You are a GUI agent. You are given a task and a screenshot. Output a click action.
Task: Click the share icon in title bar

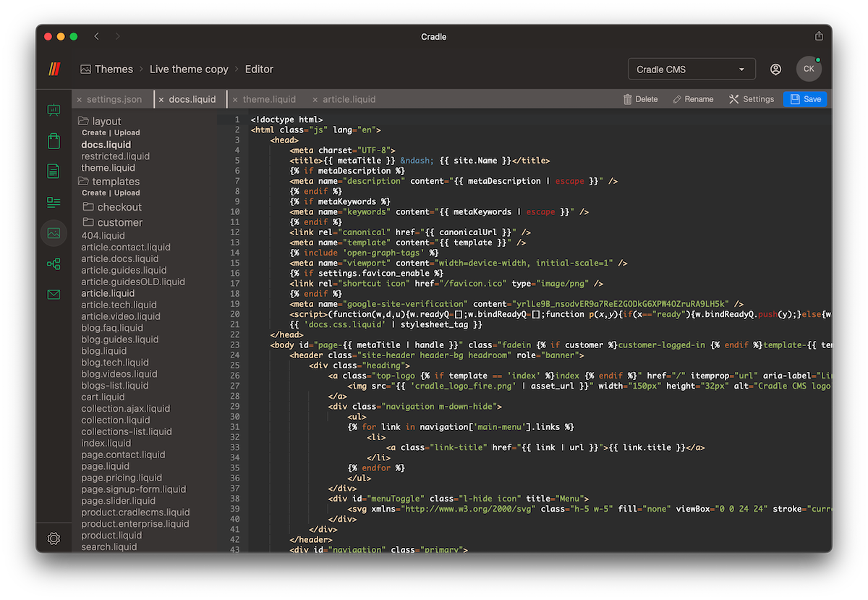tap(819, 36)
